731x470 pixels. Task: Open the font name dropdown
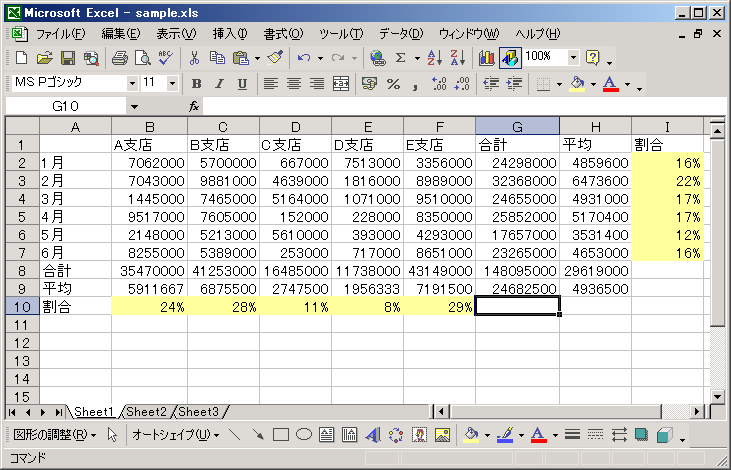pyautogui.click(x=130, y=84)
